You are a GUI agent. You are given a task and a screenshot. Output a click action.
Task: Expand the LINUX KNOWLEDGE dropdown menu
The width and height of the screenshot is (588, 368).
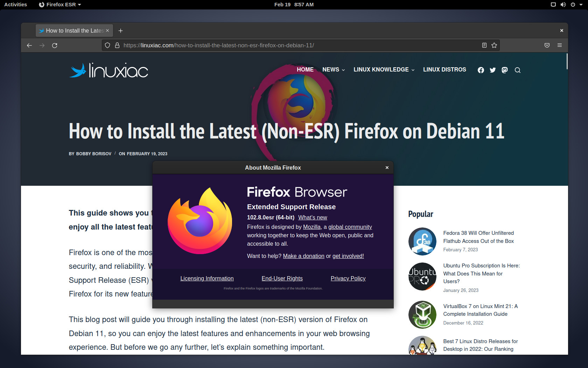coord(384,69)
